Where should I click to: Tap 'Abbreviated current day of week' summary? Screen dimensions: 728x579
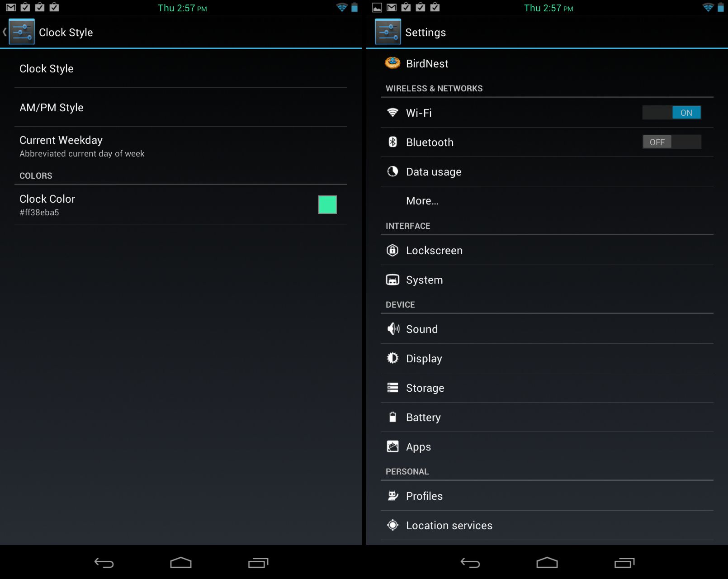[x=82, y=153]
